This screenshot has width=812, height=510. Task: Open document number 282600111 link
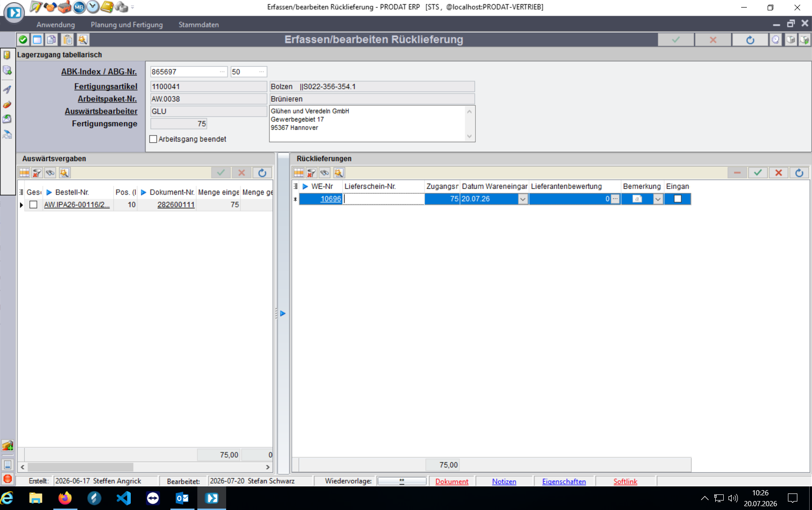pyautogui.click(x=176, y=204)
